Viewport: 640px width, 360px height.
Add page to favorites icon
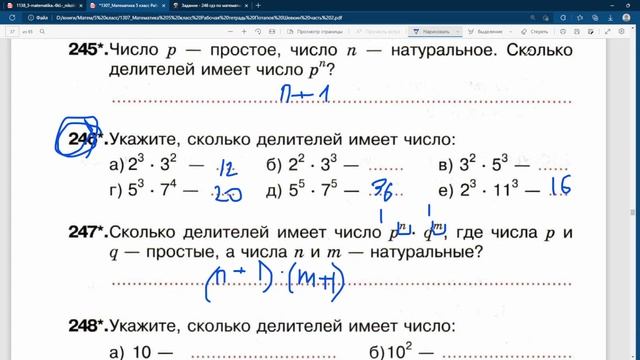pyautogui.click(x=546, y=18)
